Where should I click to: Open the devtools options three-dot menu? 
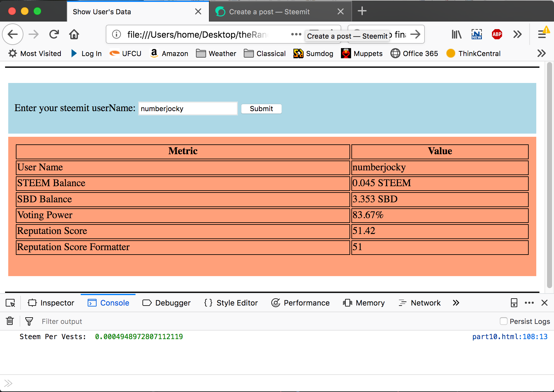click(x=529, y=303)
